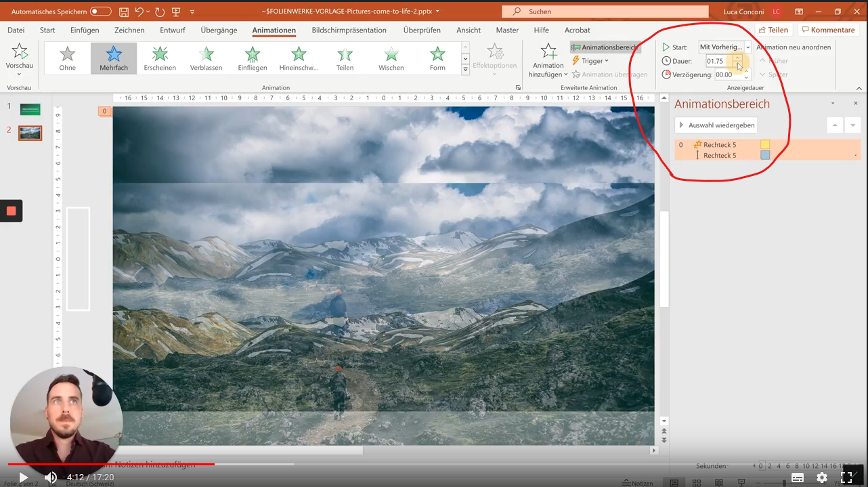868x487 pixels.
Task: Click Animation hinzufügen button
Action: coord(548,60)
